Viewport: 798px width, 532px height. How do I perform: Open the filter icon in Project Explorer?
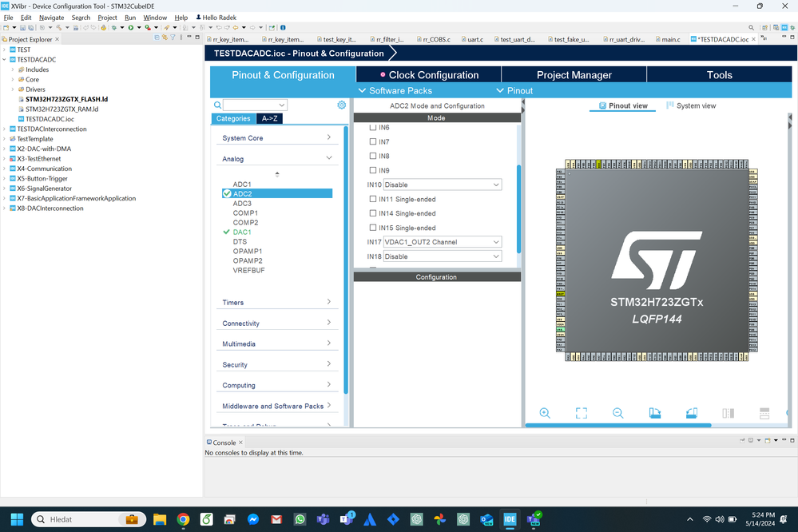(173, 38)
